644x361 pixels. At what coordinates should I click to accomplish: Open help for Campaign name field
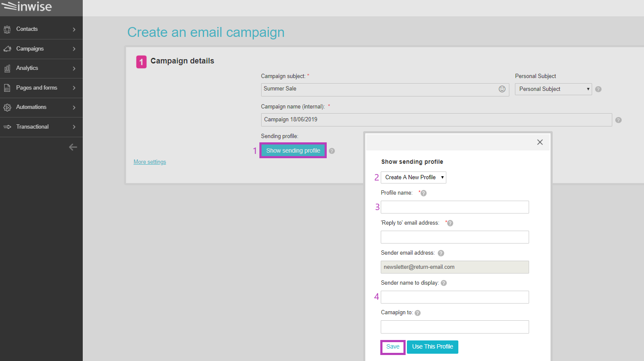tap(618, 120)
